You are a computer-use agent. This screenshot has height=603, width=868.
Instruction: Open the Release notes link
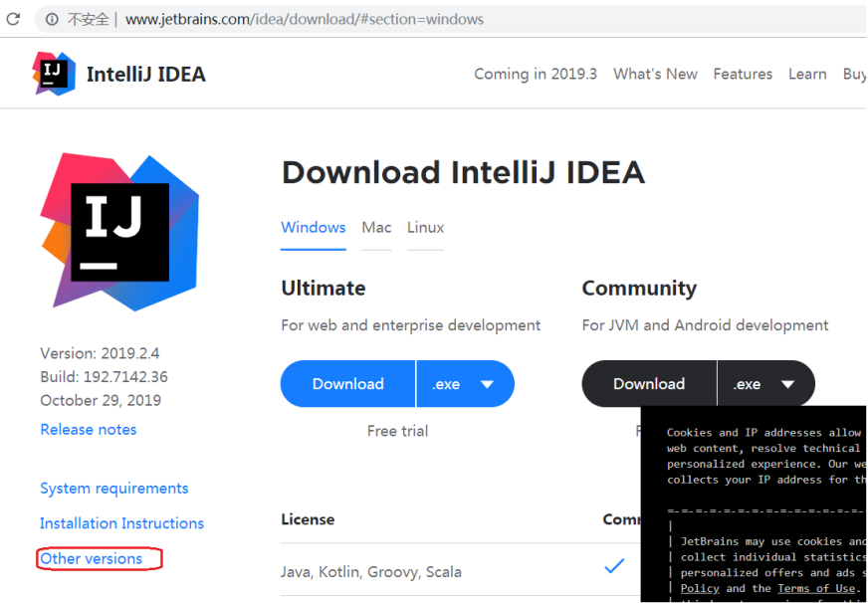88,429
